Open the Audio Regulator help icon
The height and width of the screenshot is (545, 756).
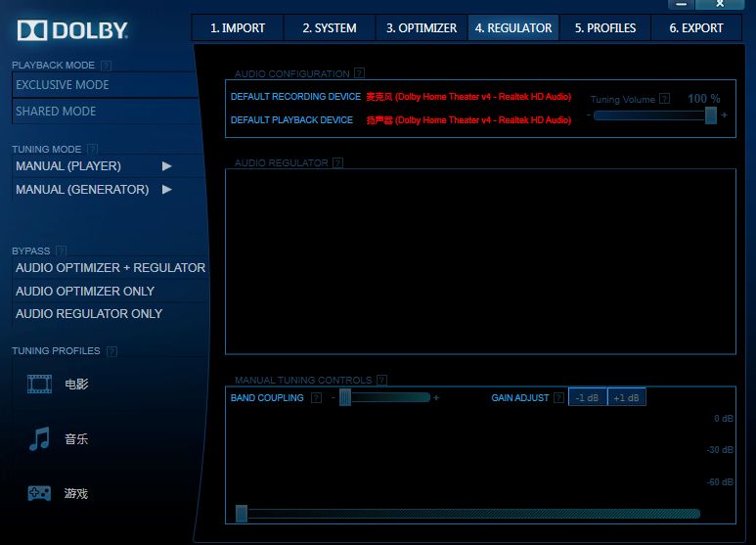338,162
